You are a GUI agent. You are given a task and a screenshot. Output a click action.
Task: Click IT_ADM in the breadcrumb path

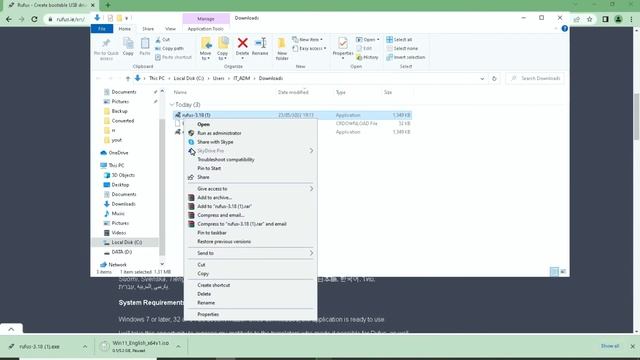tap(242, 78)
